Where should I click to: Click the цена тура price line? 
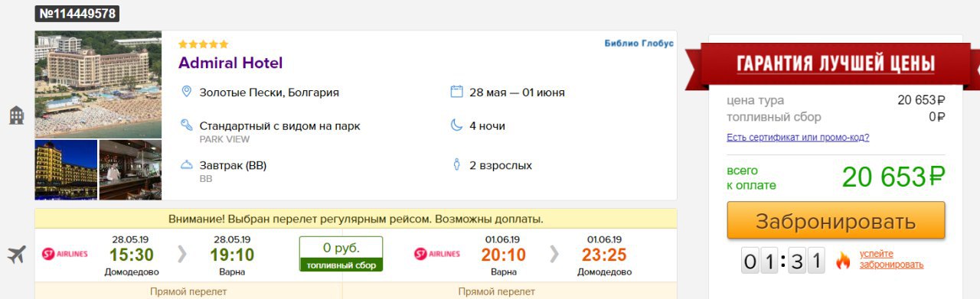(836, 100)
